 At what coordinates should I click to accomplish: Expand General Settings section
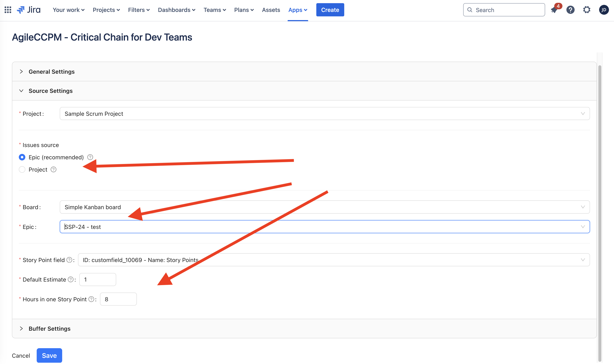point(304,72)
